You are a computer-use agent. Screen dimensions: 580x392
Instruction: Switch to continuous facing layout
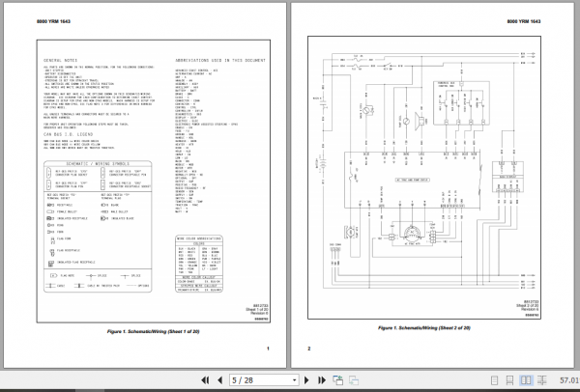(x=542, y=380)
